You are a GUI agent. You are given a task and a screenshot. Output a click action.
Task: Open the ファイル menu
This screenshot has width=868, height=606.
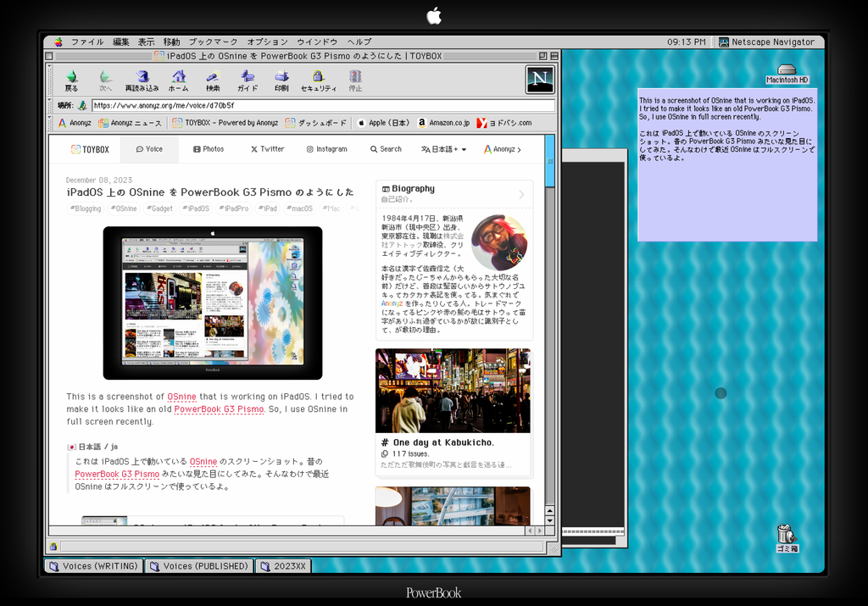click(87, 42)
